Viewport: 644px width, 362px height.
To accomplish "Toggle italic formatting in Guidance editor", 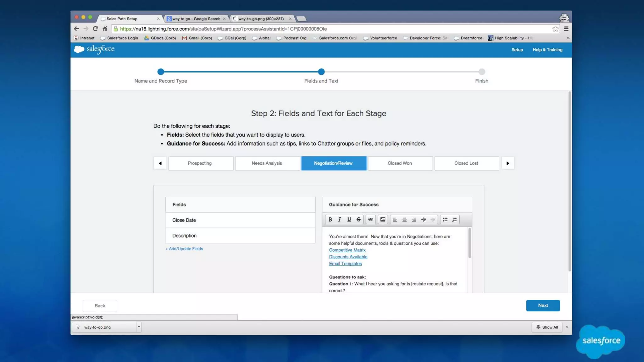I will pos(340,220).
